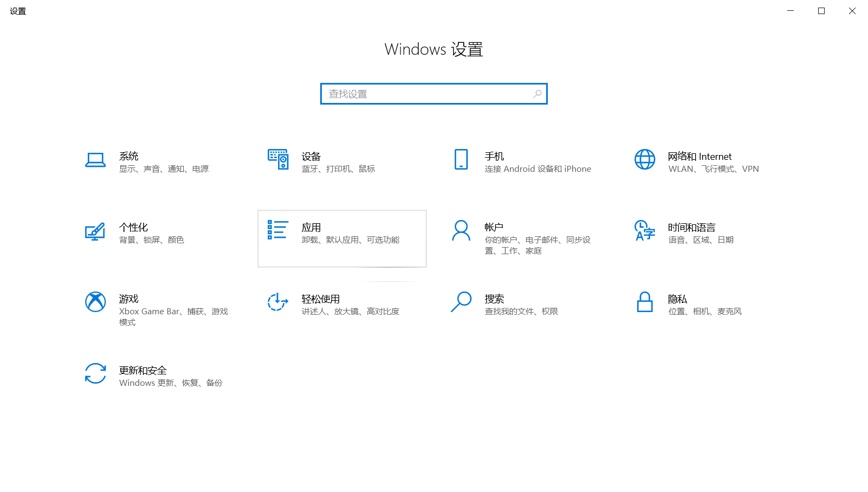Click 连接 Android 设备和 iPhone text

point(538,169)
